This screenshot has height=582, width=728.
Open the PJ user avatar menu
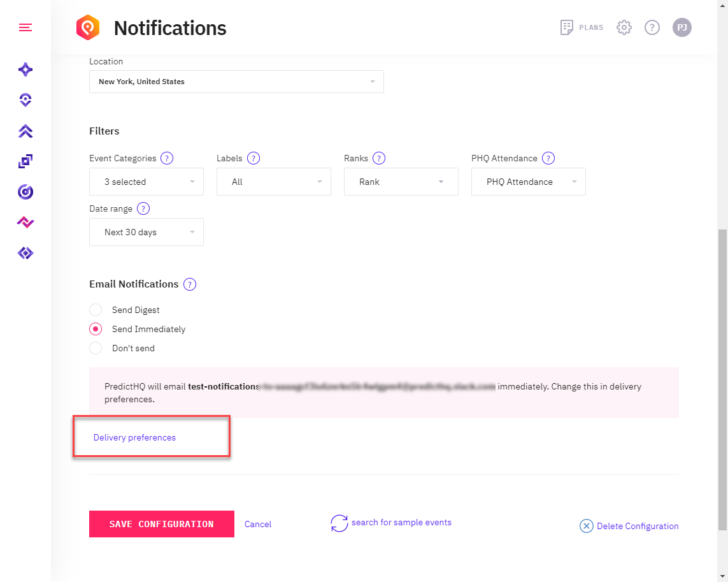point(682,27)
